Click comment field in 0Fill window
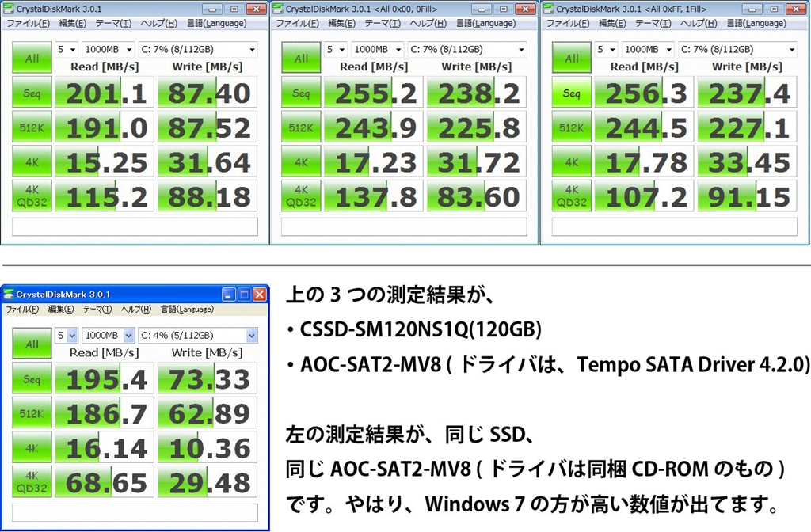 pos(404,226)
